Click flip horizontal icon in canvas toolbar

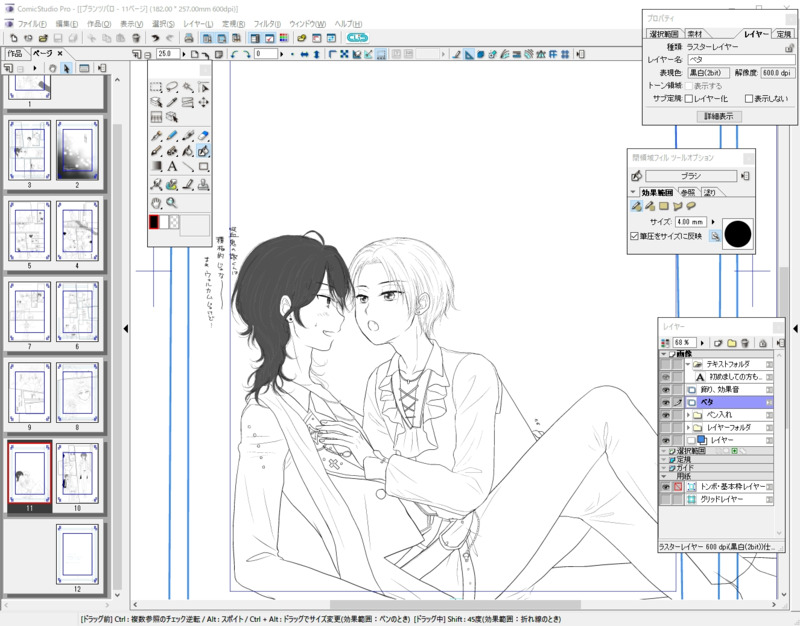[x=305, y=54]
